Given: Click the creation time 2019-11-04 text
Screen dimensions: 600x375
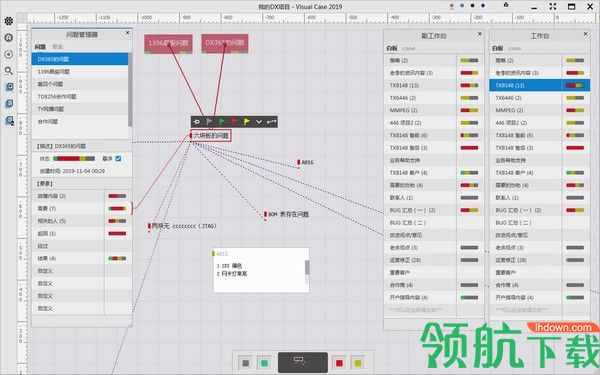Looking at the screenshot, I should pyautogui.click(x=72, y=171).
